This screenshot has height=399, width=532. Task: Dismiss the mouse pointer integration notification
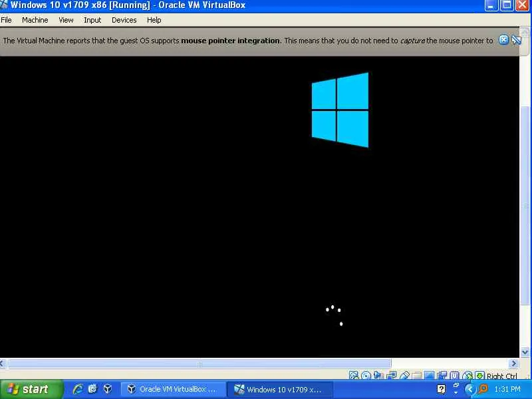coord(503,40)
